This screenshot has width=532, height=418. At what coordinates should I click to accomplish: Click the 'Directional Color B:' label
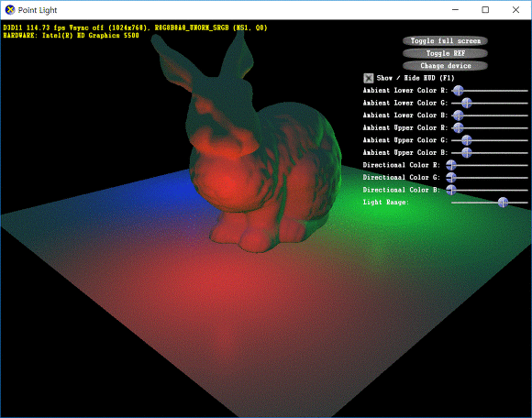[x=402, y=190]
